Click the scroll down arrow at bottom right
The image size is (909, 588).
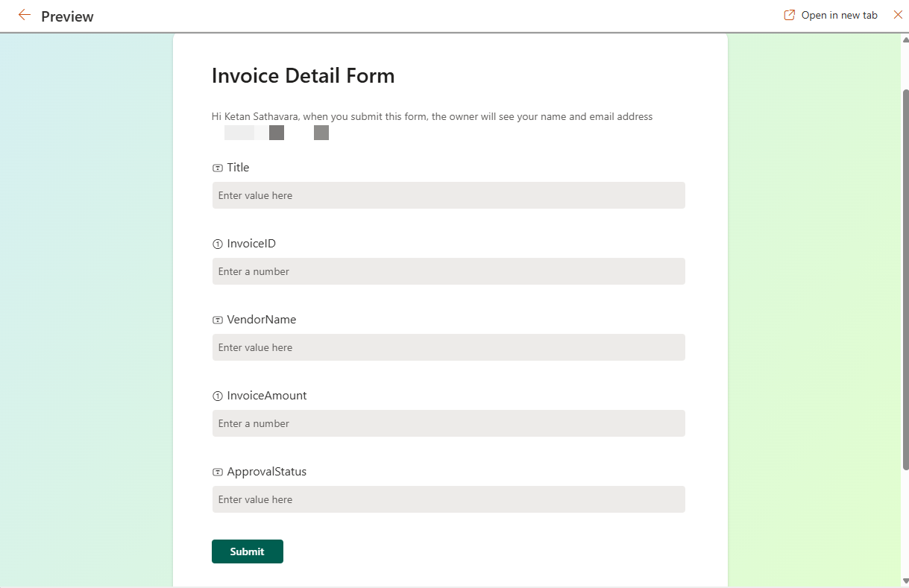(x=905, y=581)
